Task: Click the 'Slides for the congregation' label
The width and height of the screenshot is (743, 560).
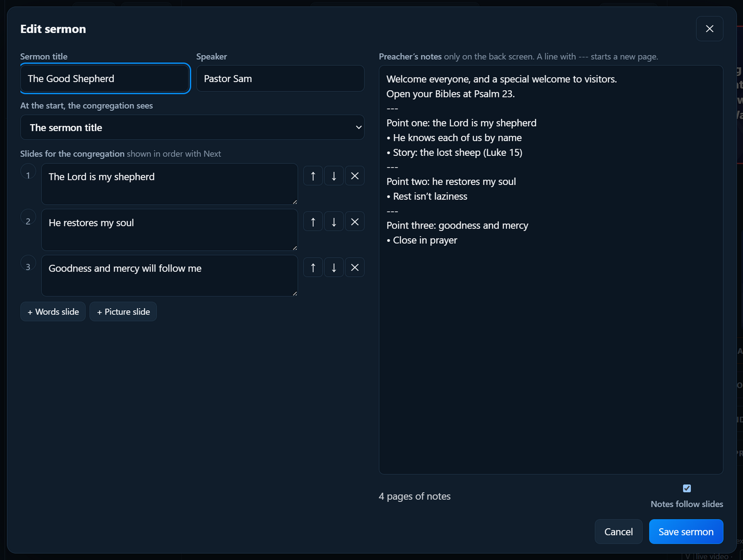Action: [x=72, y=154]
